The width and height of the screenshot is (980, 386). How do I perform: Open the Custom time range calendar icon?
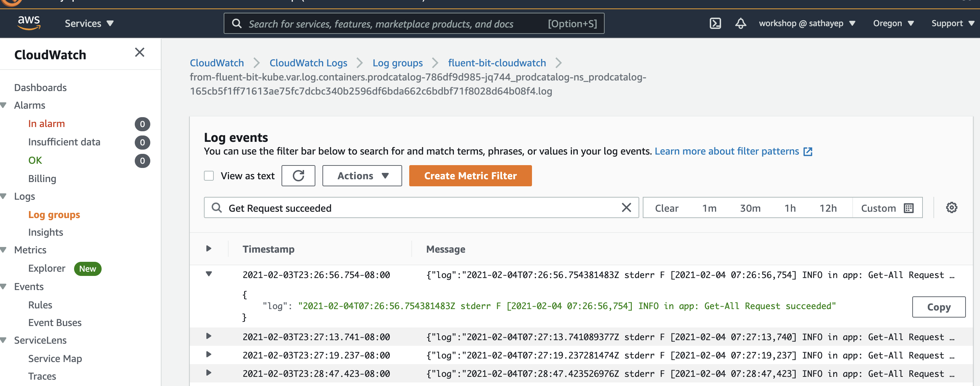click(x=908, y=208)
